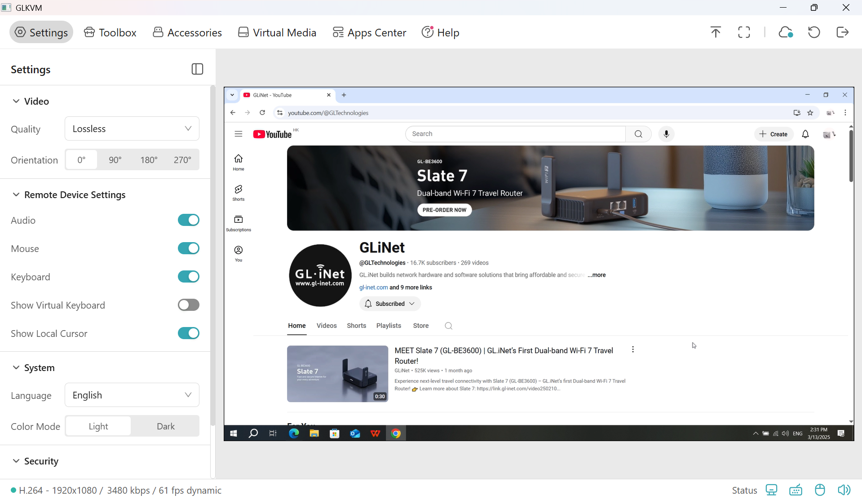Open the Language dropdown
This screenshot has width=862, height=504.
click(x=132, y=395)
